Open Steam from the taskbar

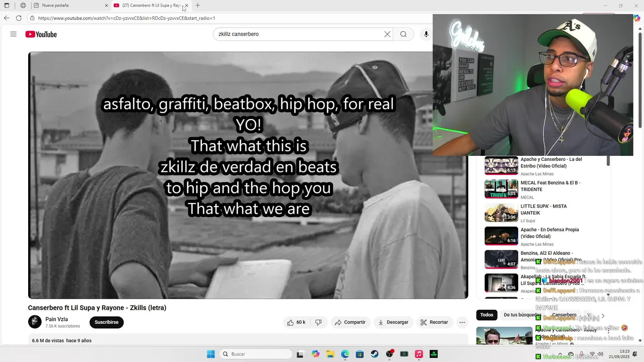coord(374,354)
